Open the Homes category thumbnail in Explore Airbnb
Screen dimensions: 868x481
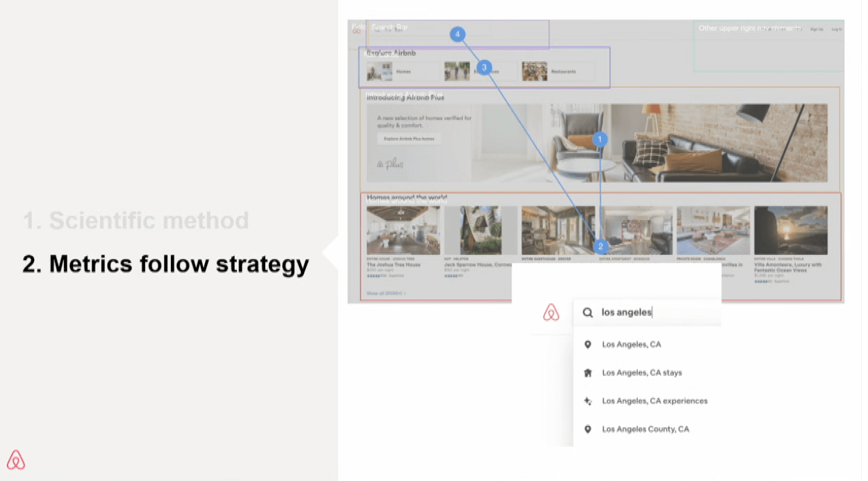(x=379, y=72)
